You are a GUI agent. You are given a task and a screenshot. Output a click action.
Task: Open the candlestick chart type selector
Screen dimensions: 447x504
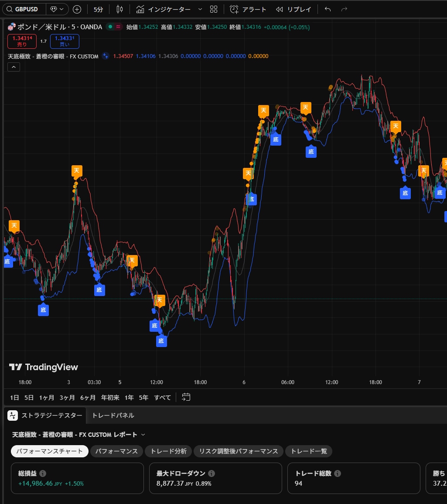coord(119,9)
